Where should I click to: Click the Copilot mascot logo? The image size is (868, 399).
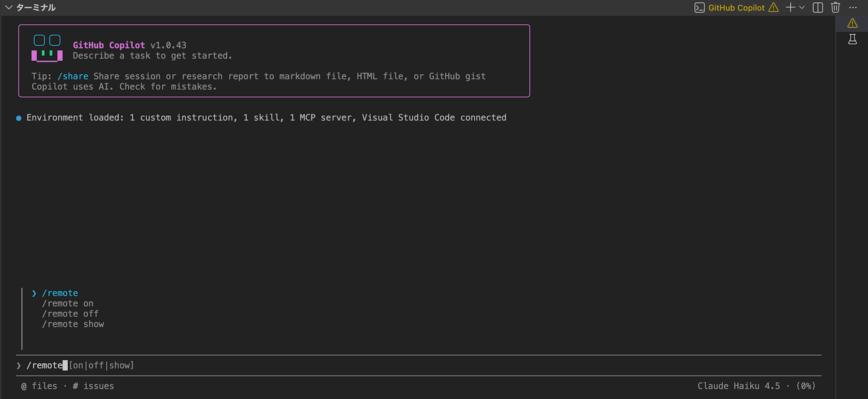pyautogui.click(x=47, y=48)
